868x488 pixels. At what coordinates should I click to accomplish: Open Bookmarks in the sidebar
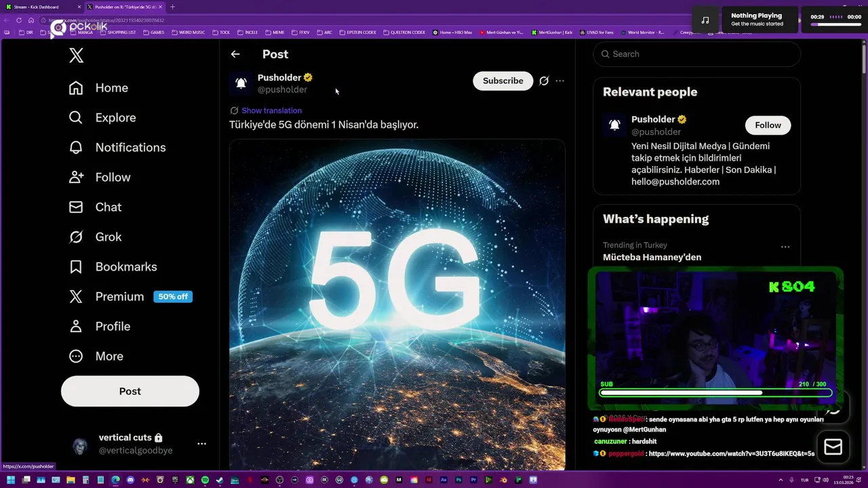click(113, 267)
